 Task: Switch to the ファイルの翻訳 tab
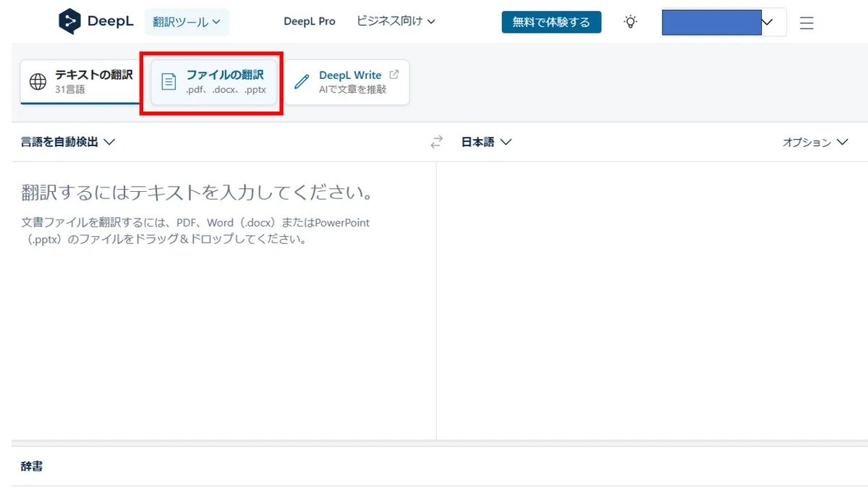click(x=213, y=82)
